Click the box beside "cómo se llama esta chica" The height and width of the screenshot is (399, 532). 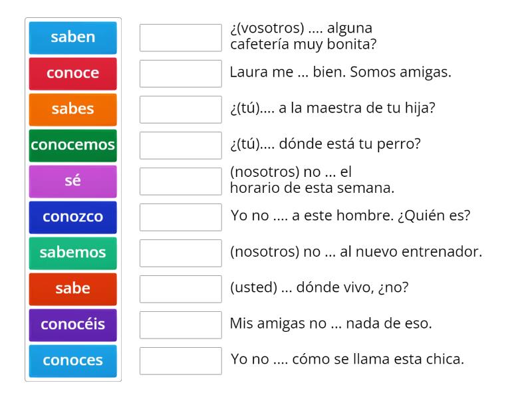181,360
